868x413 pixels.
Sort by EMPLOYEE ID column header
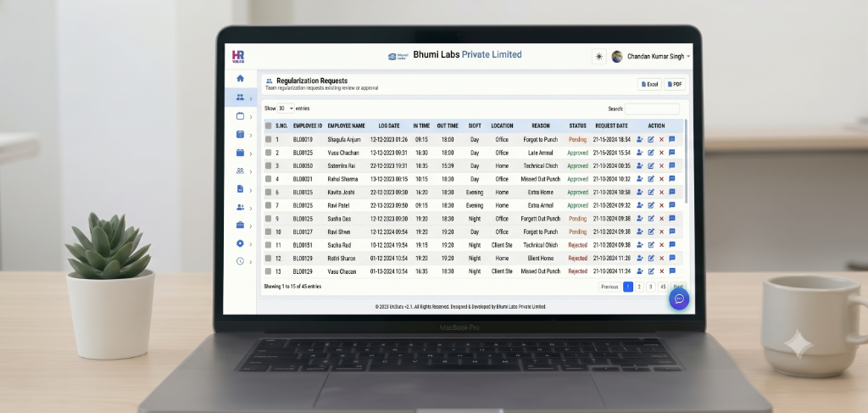pos(307,126)
